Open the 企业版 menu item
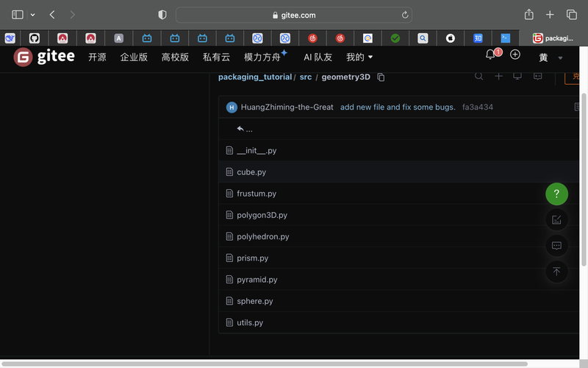 point(134,57)
